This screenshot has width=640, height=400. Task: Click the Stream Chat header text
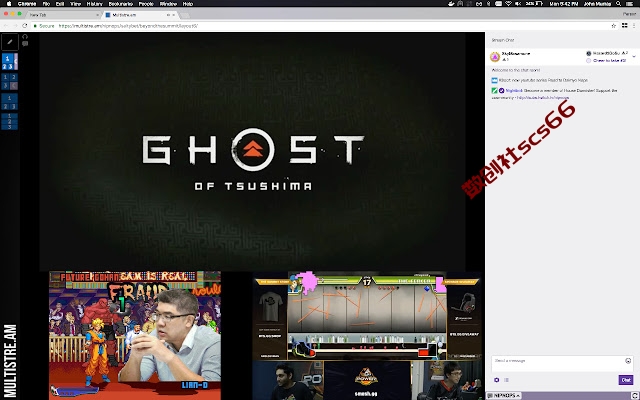pos(503,40)
